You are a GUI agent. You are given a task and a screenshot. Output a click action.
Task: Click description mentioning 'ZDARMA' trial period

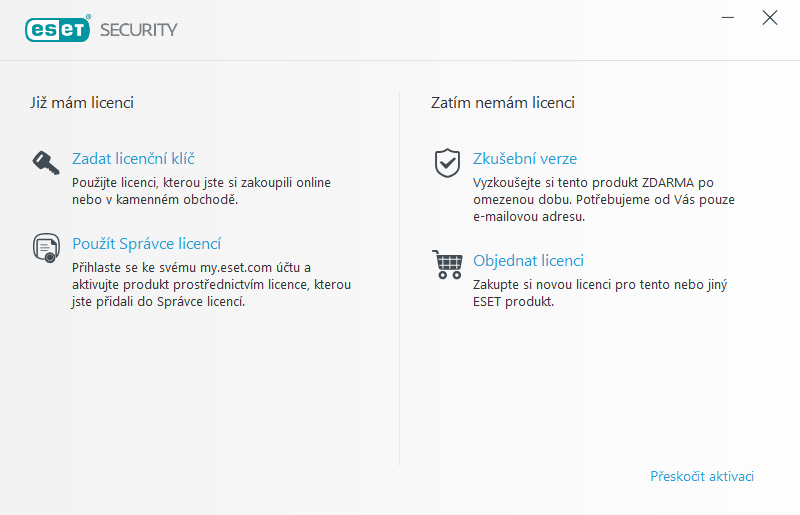click(602, 200)
